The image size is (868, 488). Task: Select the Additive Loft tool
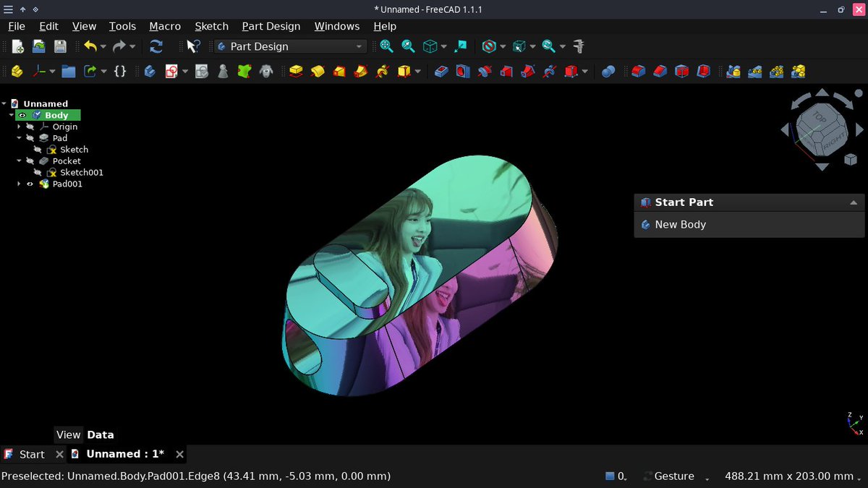pos(339,72)
